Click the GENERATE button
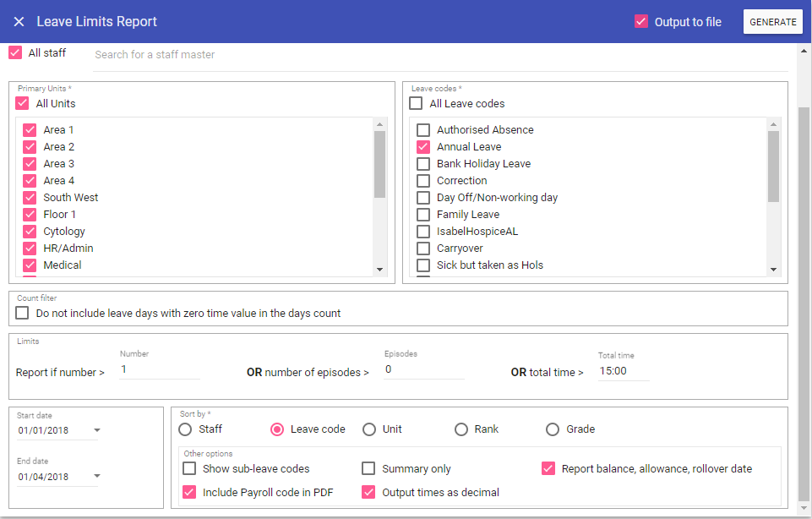Viewport: 812px width, 519px height. tap(772, 22)
